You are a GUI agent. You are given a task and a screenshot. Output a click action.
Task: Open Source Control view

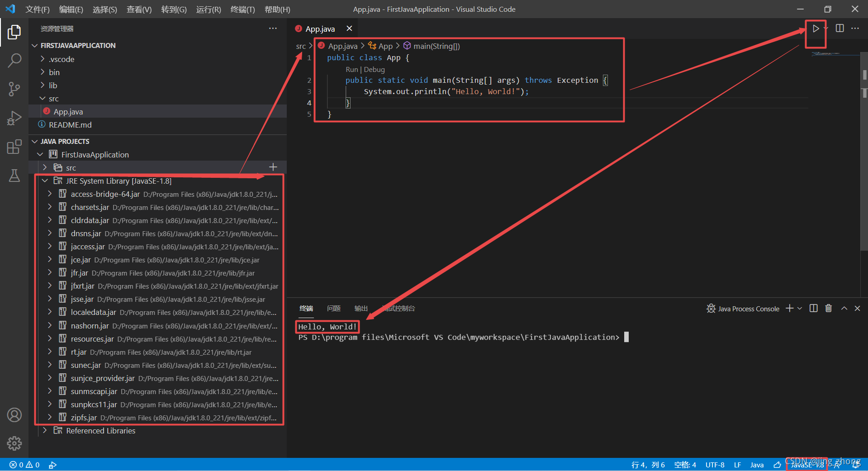14,89
